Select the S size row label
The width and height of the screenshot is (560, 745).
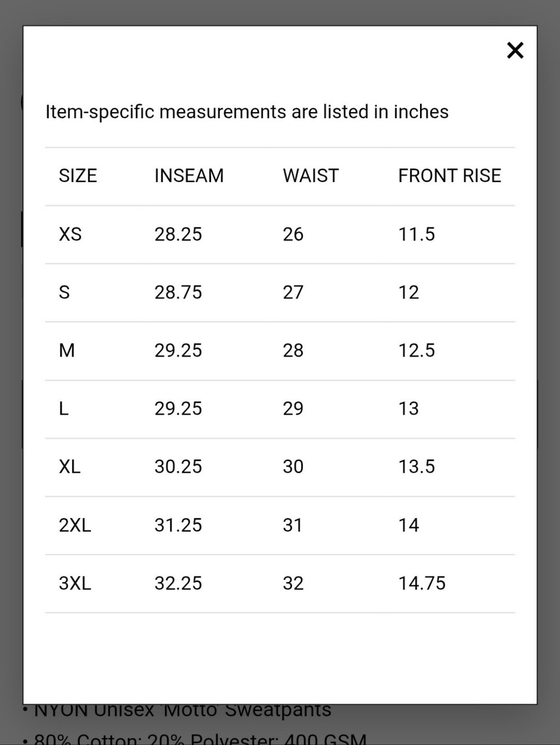64,292
